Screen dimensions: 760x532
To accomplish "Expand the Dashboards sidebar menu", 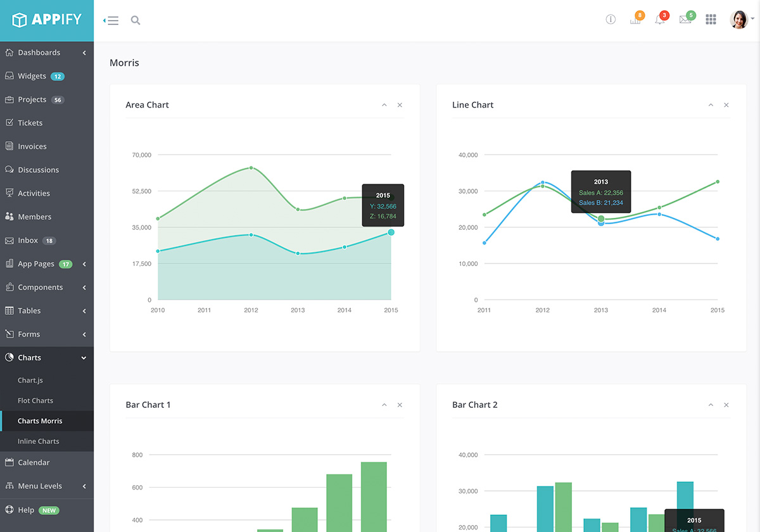I will [x=47, y=53].
